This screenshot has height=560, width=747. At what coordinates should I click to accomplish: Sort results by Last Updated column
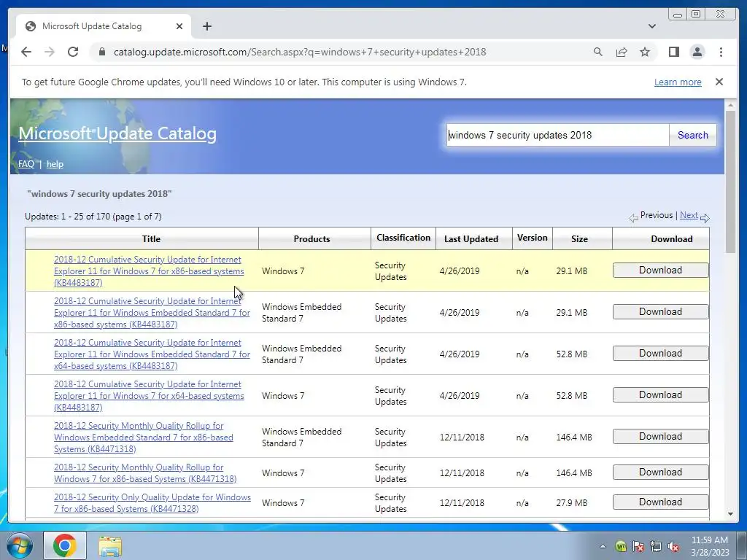pos(471,238)
